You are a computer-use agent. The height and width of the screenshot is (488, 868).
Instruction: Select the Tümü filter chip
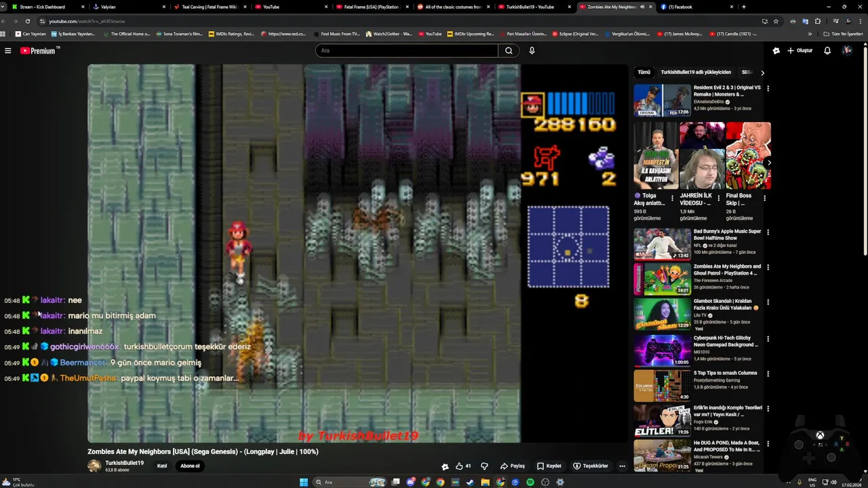coord(644,73)
